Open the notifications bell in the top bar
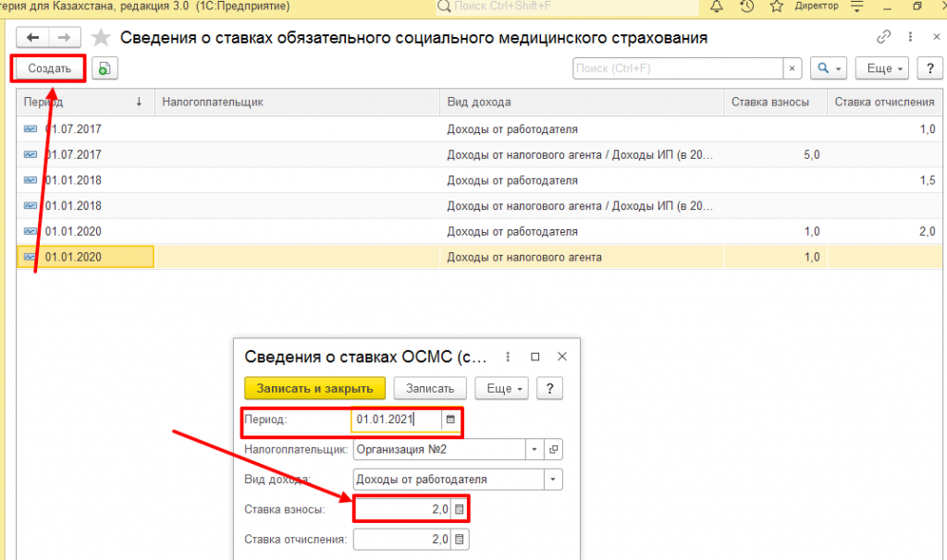This screenshot has width=947, height=560. coord(717,6)
